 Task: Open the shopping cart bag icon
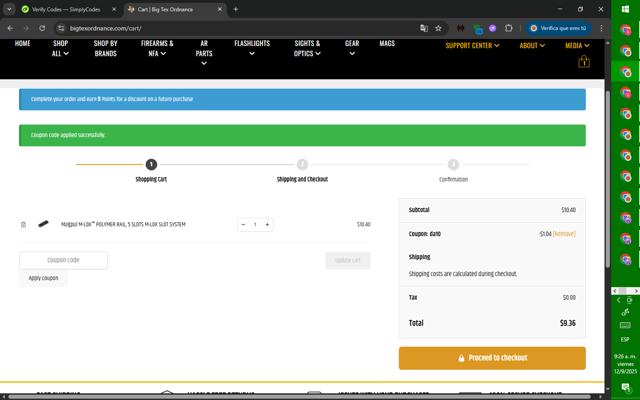click(584, 62)
